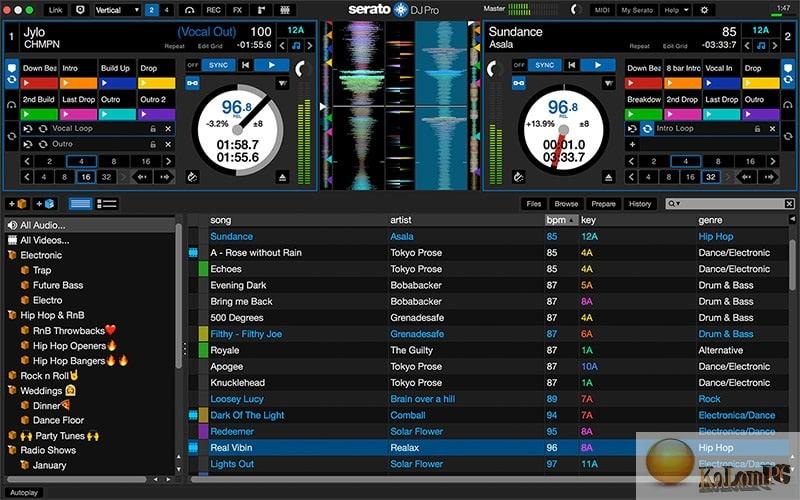Open the headphone cue mix panel in top toolbar
The width and height of the screenshot is (800, 500).
(x=189, y=10)
